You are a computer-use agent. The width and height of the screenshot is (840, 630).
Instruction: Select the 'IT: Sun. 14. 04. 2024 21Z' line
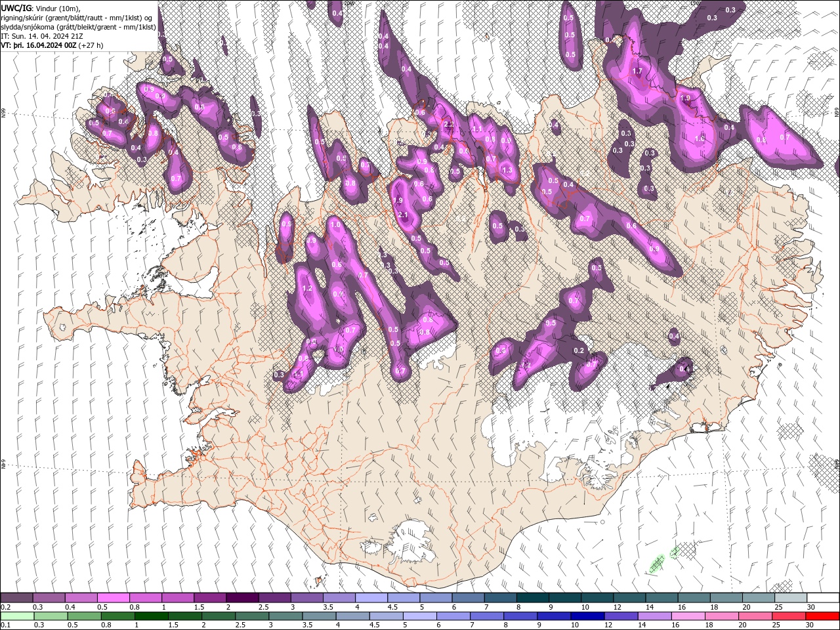(42, 36)
